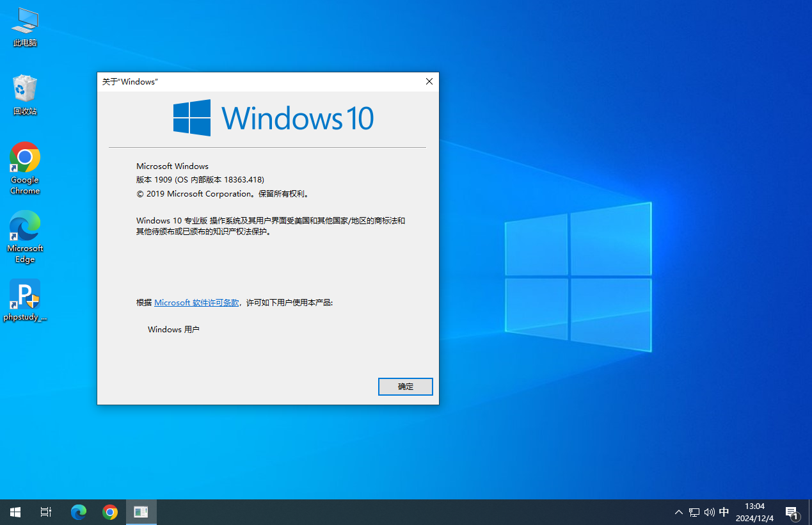
Task: Click the active winver taskbar button
Action: click(141, 512)
